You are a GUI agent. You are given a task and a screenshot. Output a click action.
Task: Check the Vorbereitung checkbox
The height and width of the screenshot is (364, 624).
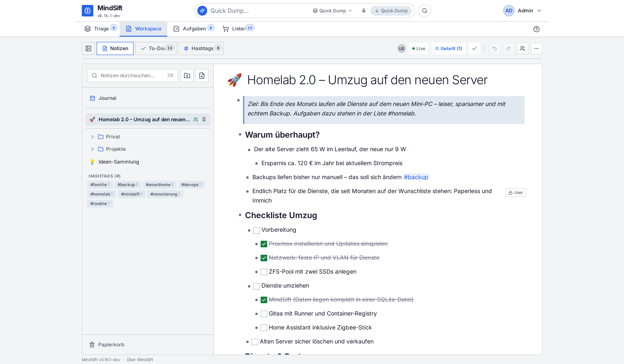[256, 230]
